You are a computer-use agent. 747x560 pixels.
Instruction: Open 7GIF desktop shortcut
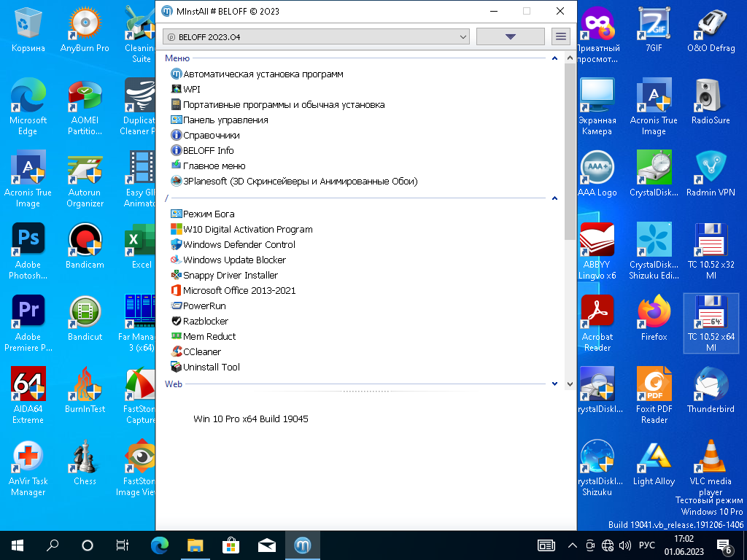pyautogui.click(x=654, y=31)
